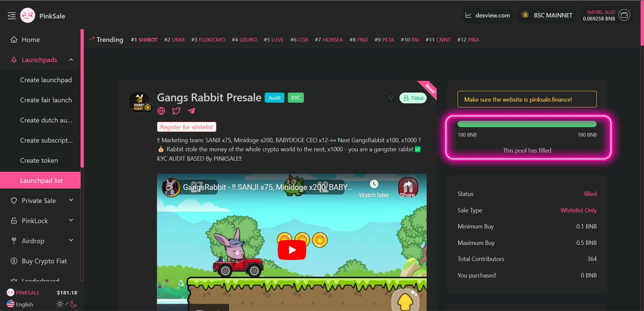Open the hamburger navigation menu
Image resolution: width=644 pixels, height=311 pixels.
(x=11, y=15)
